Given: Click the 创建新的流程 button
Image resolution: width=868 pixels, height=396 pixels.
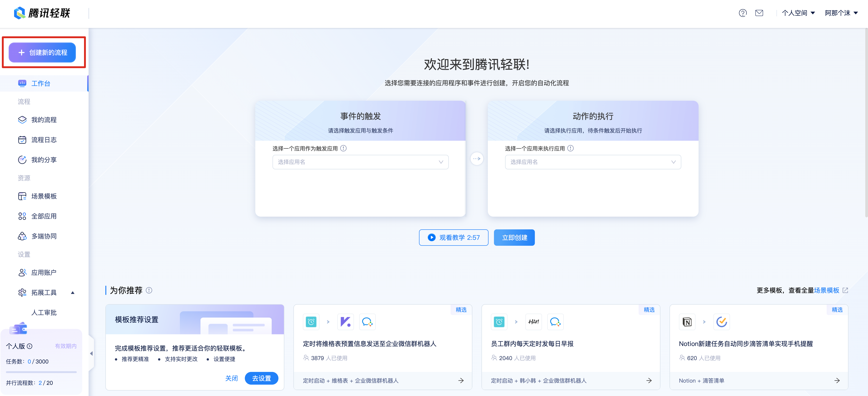Looking at the screenshot, I should 42,53.
